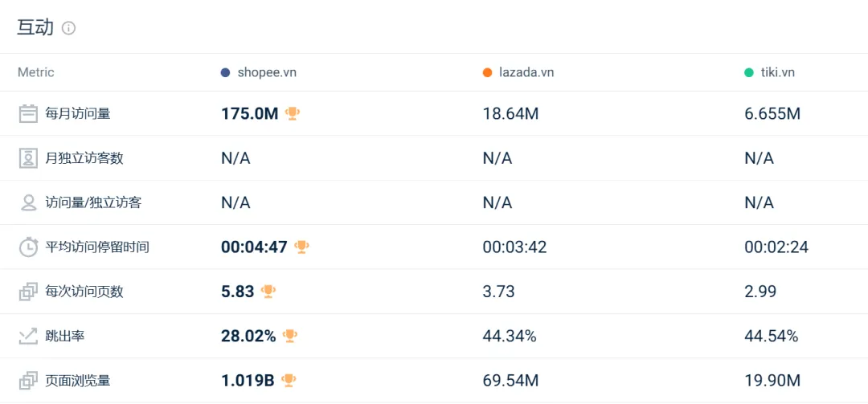The width and height of the screenshot is (868, 404).
Task: Click the calendar icon for 每月访问量
Action: click(x=28, y=114)
